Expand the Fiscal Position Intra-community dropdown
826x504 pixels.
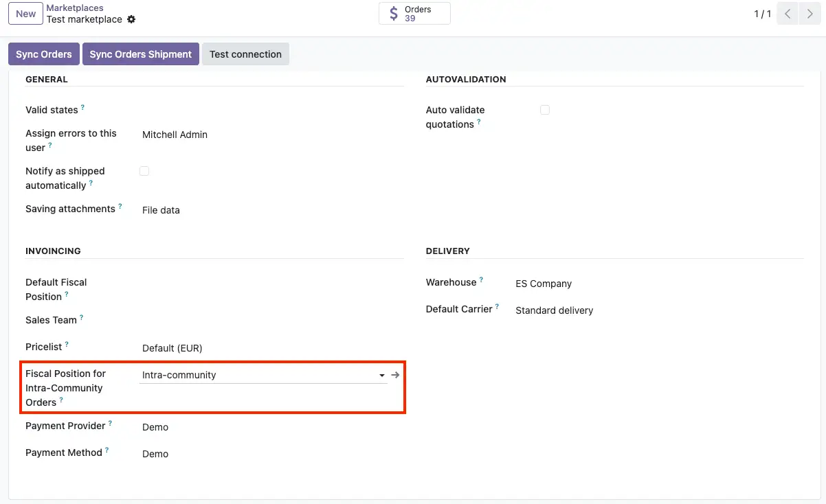[381, 376]
